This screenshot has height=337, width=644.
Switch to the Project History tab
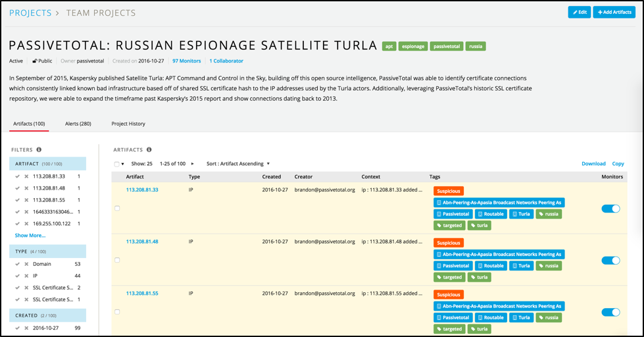tap(128, 124)
